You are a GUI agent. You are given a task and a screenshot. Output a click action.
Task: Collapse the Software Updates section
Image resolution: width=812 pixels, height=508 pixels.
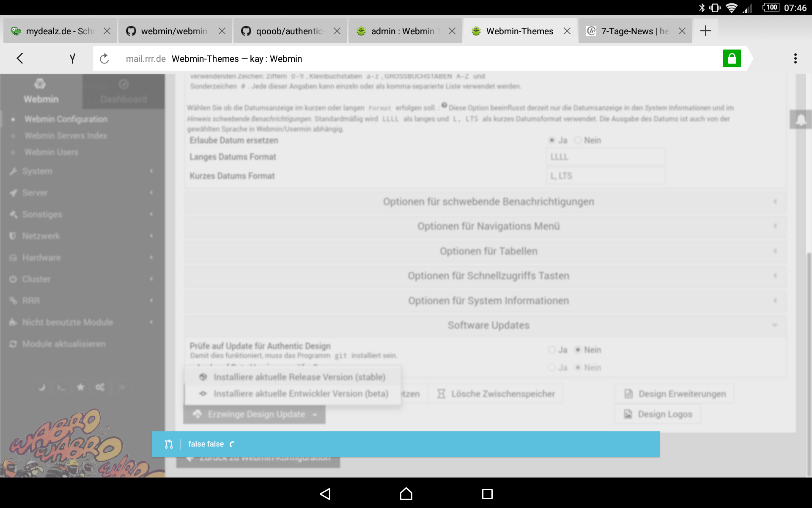pos(488,325)
